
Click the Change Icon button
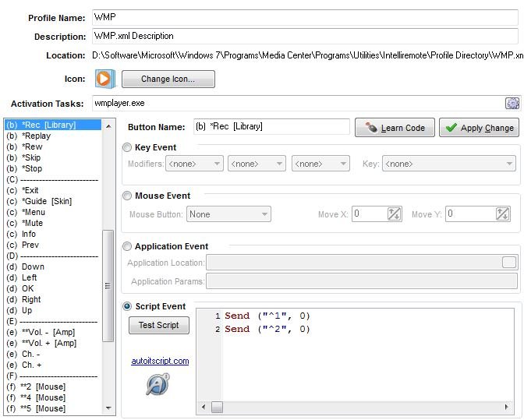(x=168, y=79)
